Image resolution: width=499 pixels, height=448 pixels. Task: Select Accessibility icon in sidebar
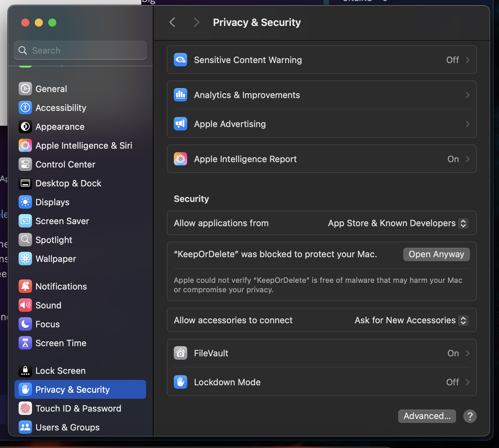pos(25,108)
